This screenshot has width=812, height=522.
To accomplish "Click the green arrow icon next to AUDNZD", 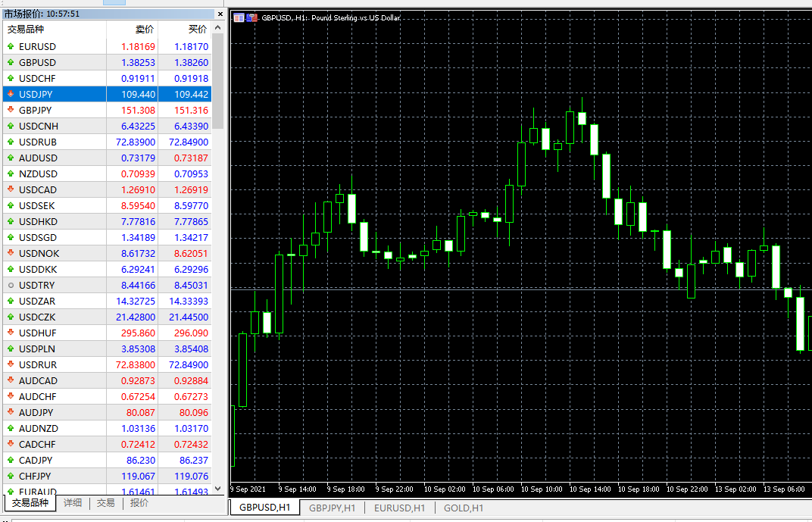I will pyautogui.click(x=10, y=428).
